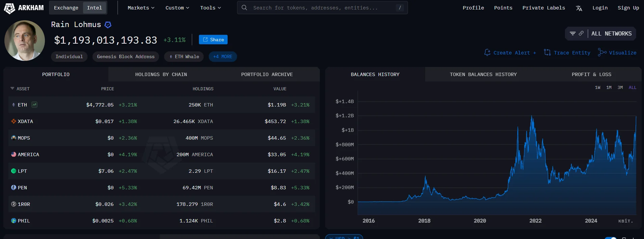Click the XDATA token icon
The image size is (644, 239).
pos(14,121)
